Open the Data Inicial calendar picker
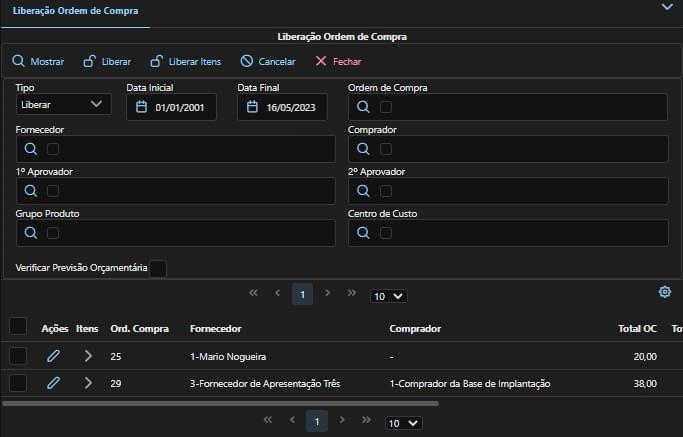683x437 pixels. tap(142, 107)
